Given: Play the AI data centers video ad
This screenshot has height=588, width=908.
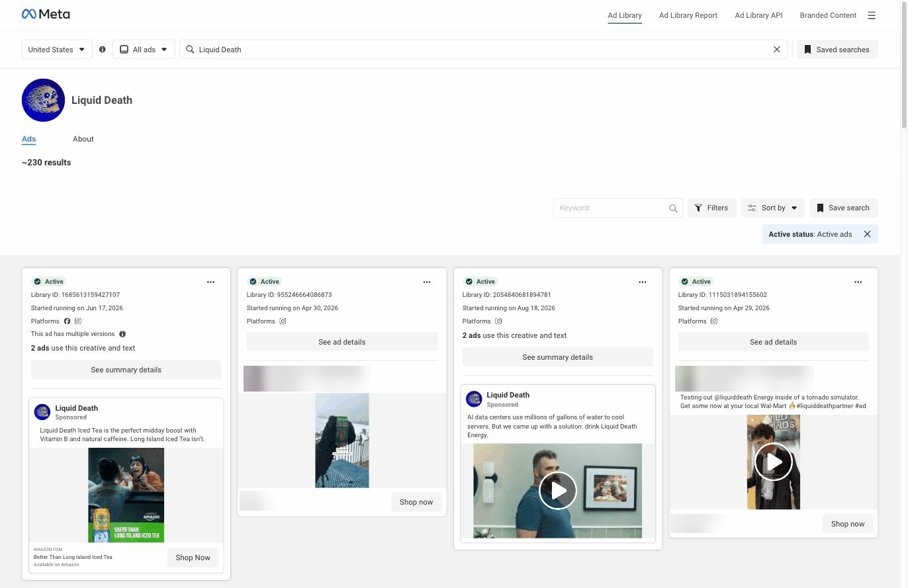Looking at the screenshot, I should click(x=557, y=490).
